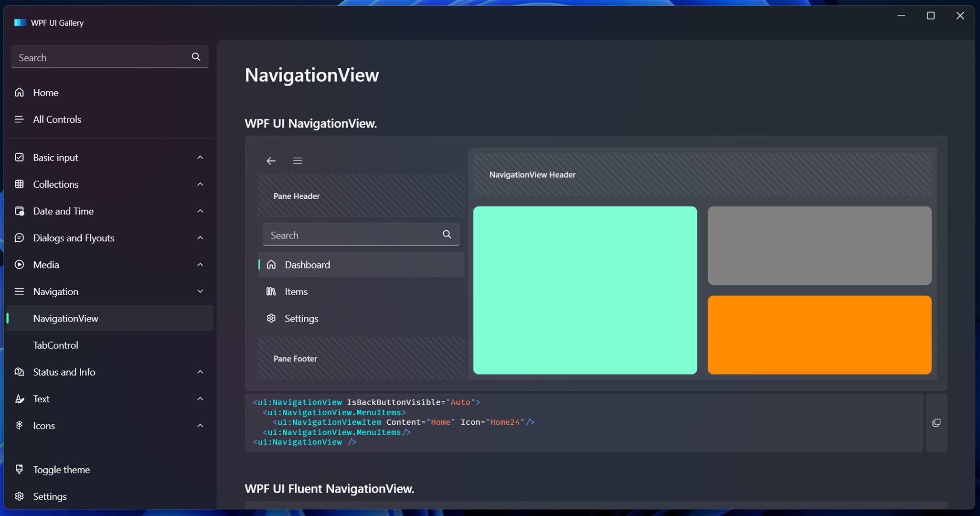The image size is (980, 516).
Task: Click the mint green tile in the demo
Action: pos(585,290)
